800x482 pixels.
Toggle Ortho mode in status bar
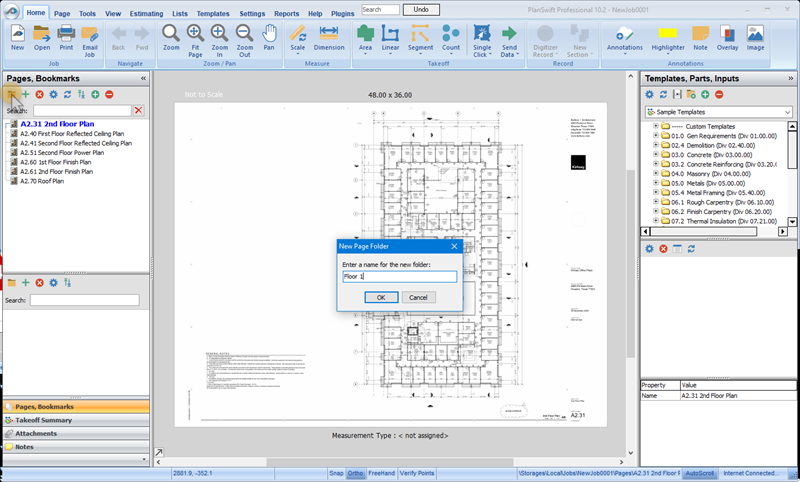coord(355,473)
